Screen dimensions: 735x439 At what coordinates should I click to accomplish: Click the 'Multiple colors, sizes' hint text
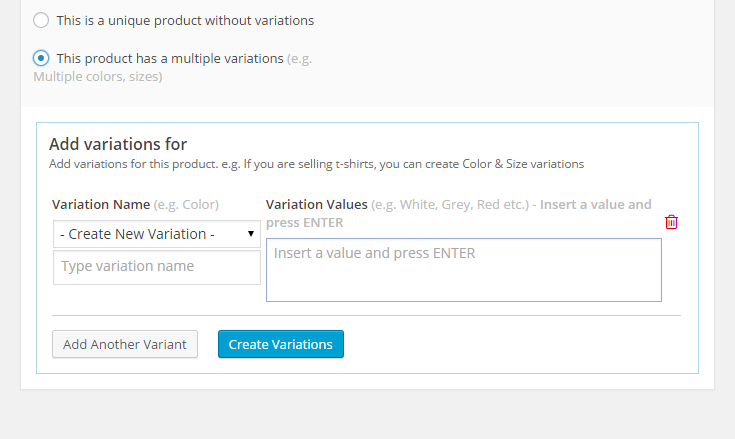point(97,76)
